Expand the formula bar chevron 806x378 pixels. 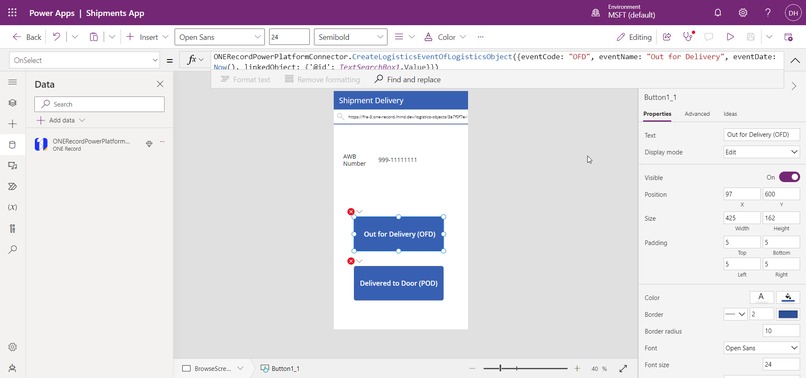click(x=795, y=60)
